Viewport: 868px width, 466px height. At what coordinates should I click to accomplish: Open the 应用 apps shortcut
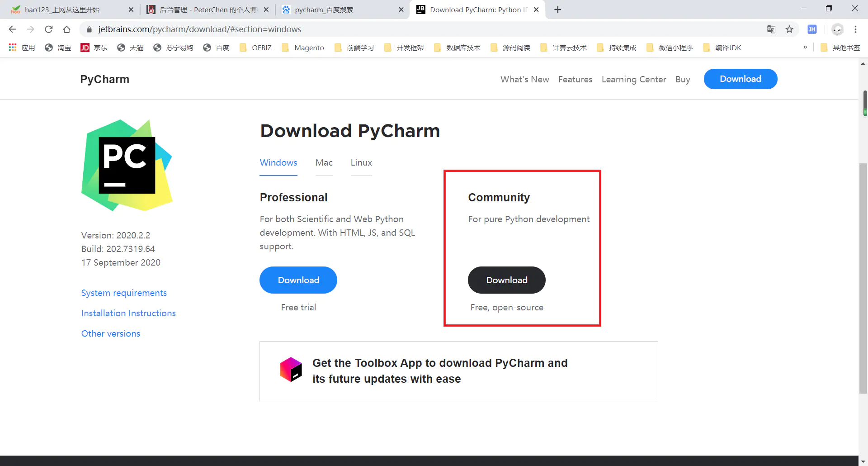[x=22, y=48]
